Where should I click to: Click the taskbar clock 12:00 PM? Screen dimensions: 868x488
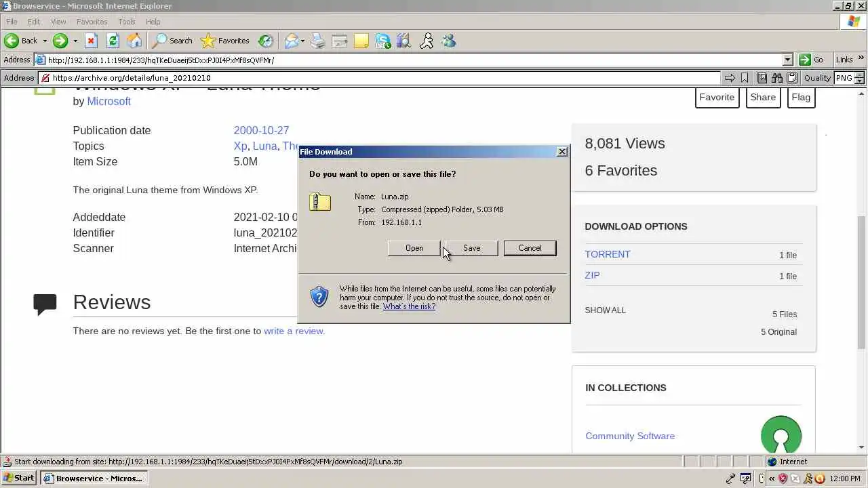click(845, 479)
